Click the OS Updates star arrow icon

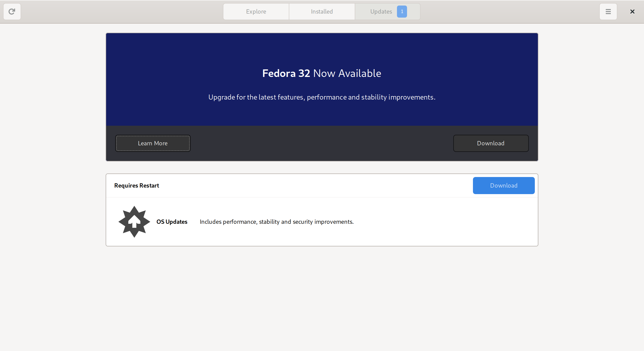pos(134,222)
